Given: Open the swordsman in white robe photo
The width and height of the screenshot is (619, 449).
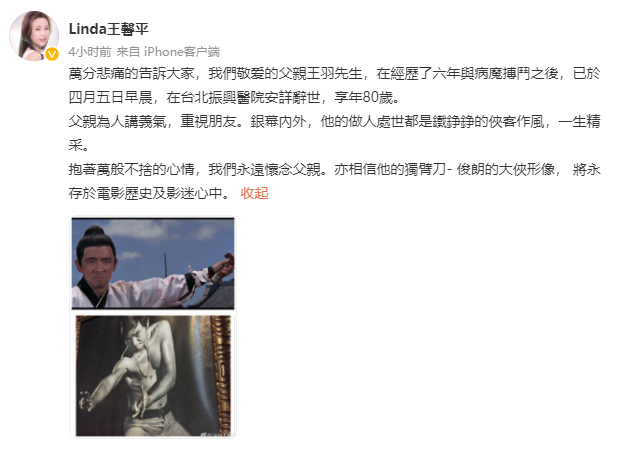Looking at the screenshot, I should coord(153,263).
